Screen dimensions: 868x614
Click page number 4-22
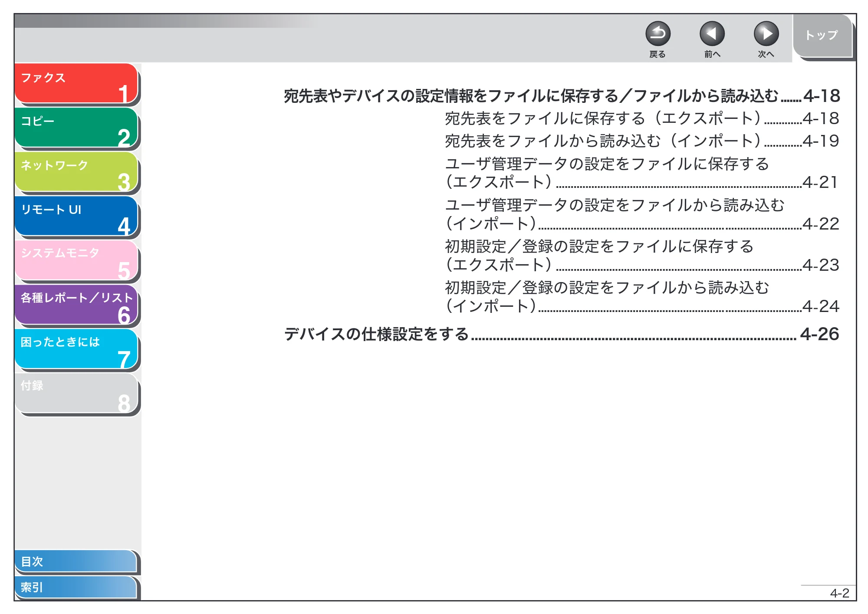pyautogui.click(x=821, y=224)
